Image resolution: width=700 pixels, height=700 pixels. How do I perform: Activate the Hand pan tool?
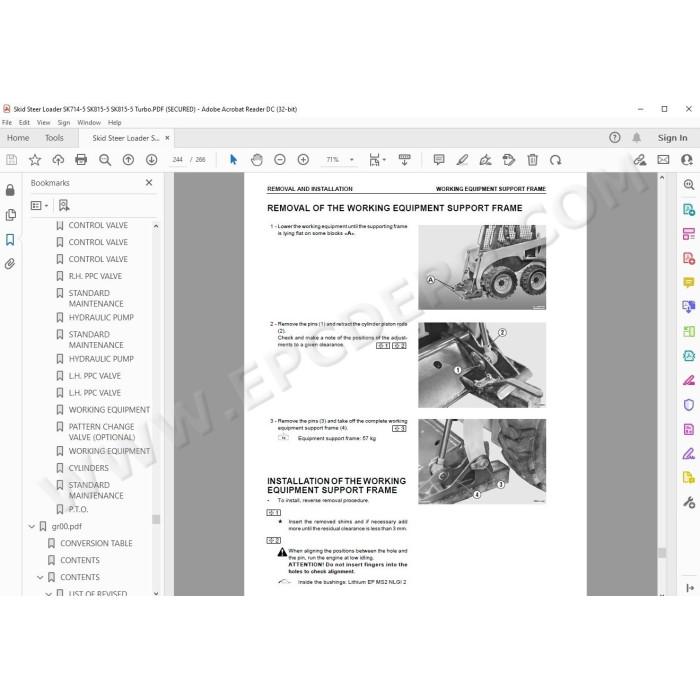(x=257, y=160)
